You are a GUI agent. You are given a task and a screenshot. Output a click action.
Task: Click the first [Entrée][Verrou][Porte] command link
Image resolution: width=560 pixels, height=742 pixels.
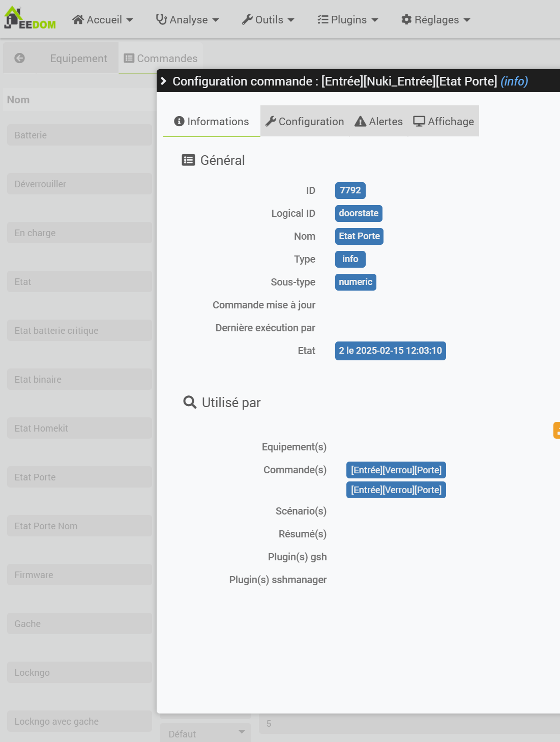coord(396,470)
